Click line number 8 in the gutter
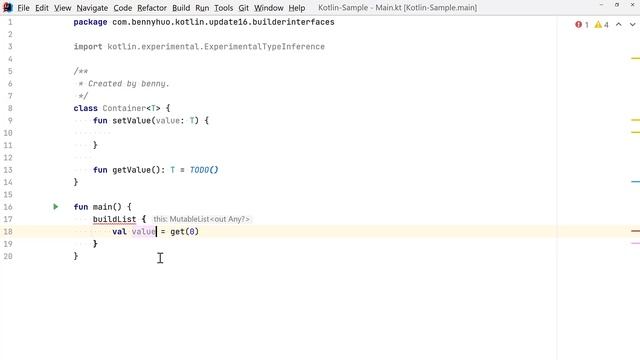Viewport: 640px width, 360px height. (x=10, y=108)
